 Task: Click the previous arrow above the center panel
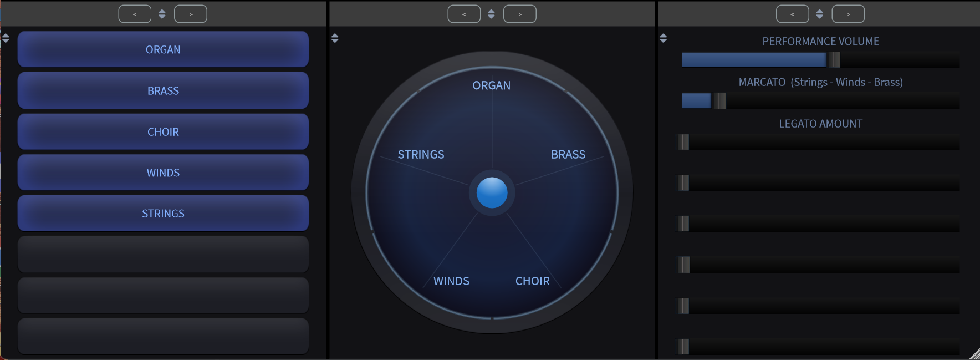[x=464, y=14]
